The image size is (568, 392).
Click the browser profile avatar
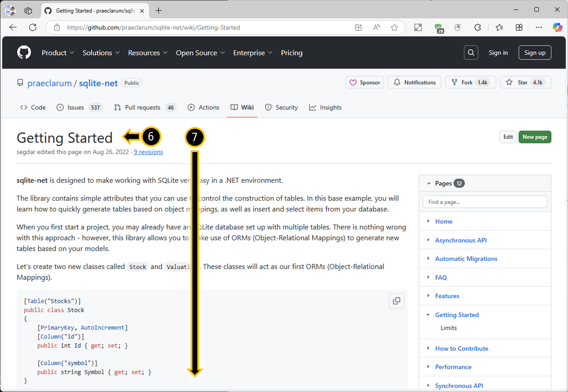pos(10,10)
